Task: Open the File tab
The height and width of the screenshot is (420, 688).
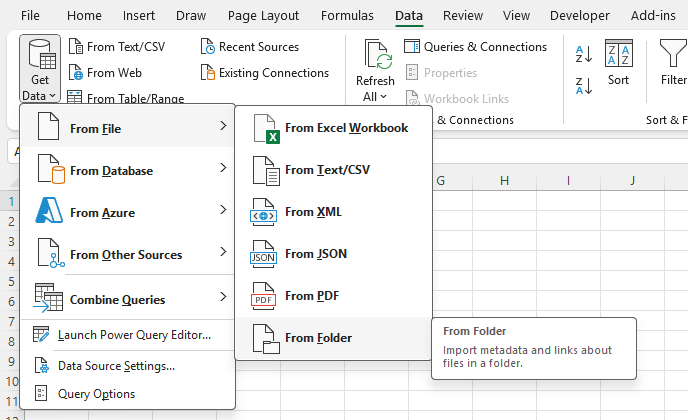Action: tap(30, 16)
